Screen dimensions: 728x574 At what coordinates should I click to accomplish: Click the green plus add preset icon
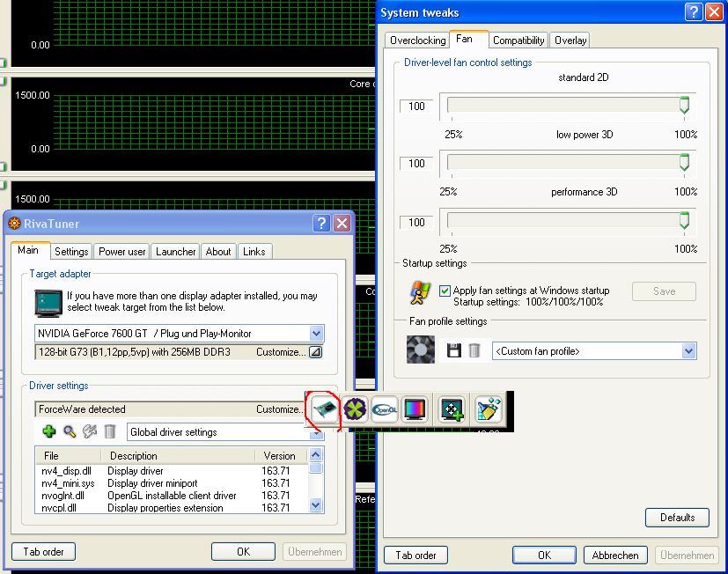click(x=48, y=431)
